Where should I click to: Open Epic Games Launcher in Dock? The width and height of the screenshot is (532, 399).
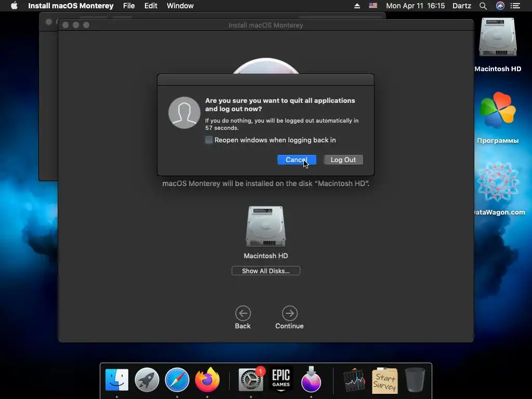281,380
